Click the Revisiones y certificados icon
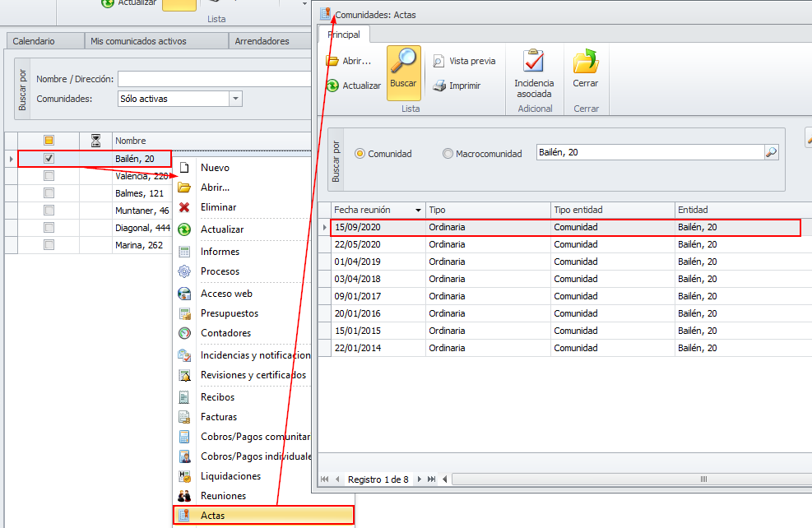The image size is (812, 528). click(184, 375)
